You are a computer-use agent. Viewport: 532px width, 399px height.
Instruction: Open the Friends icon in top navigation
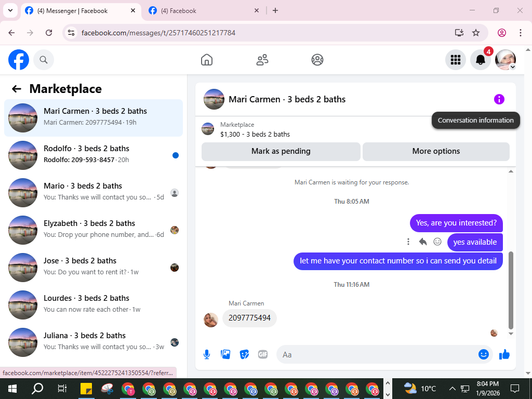click(x=262, y=60)
